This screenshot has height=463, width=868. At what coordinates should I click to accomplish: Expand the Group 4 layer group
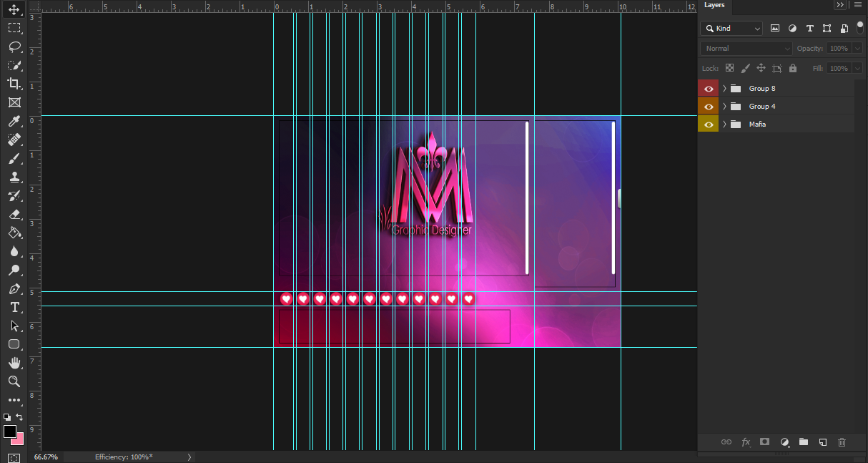[x=724, y=106]
